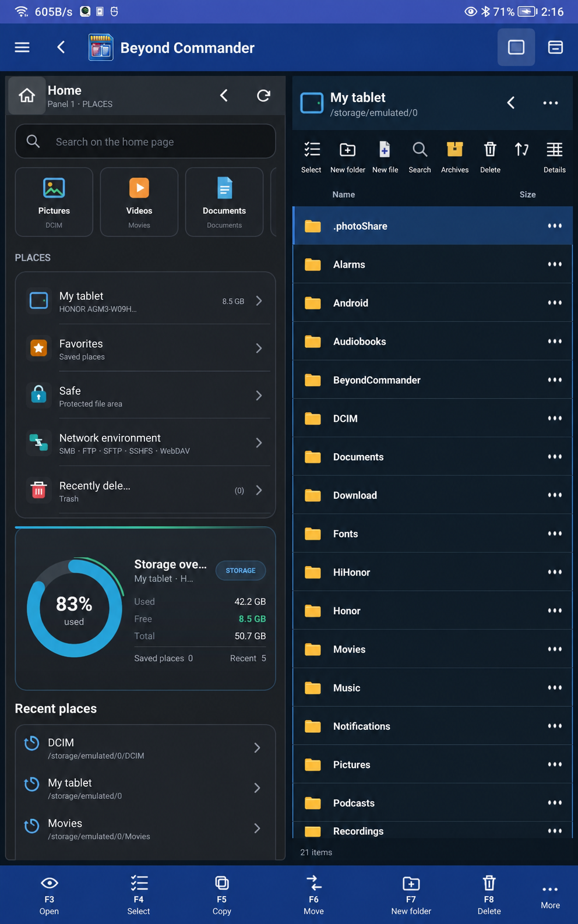
Task: Open the BeyondCommander folder
Action: click(x=433, y=380)
